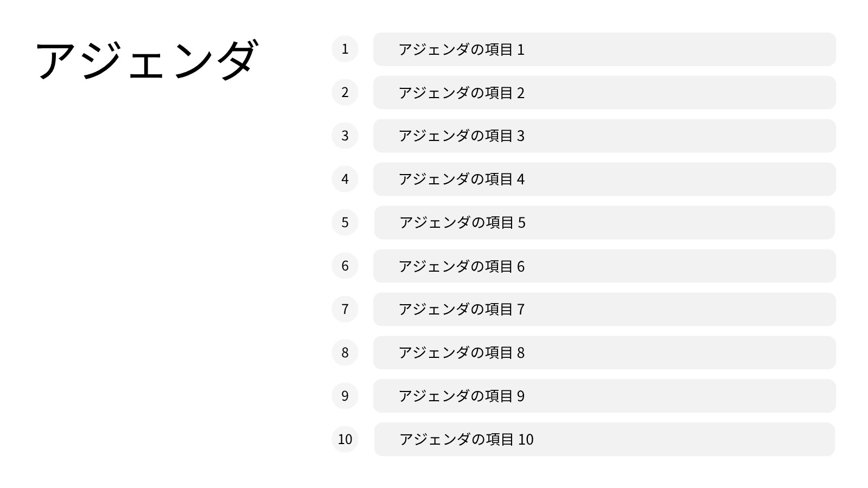The height and width of the screenshot is (488, 868).
Task: Select the アジェンダの項目 1 box
Action: coord(604,49)
